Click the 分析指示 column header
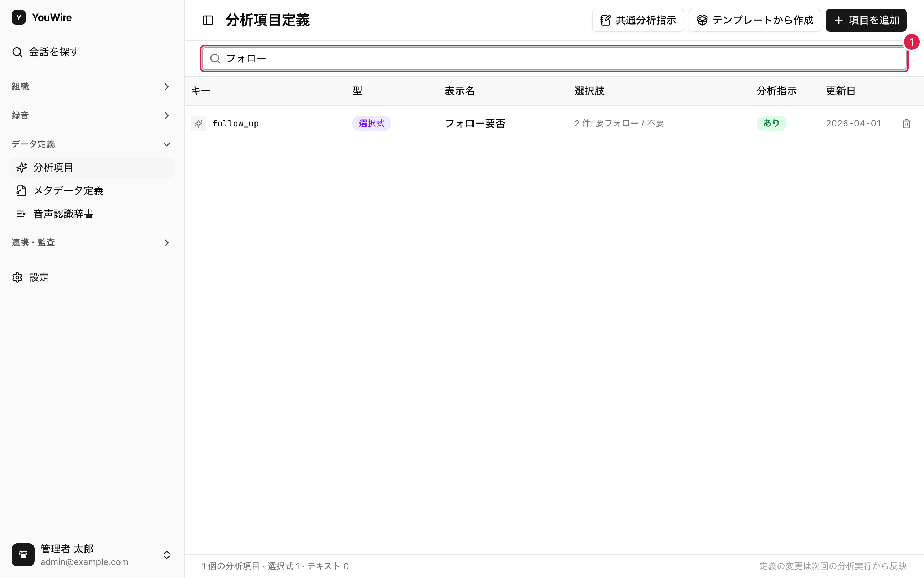Image resolution: width=924 pixels, height=578 pixels. (777, 91)
